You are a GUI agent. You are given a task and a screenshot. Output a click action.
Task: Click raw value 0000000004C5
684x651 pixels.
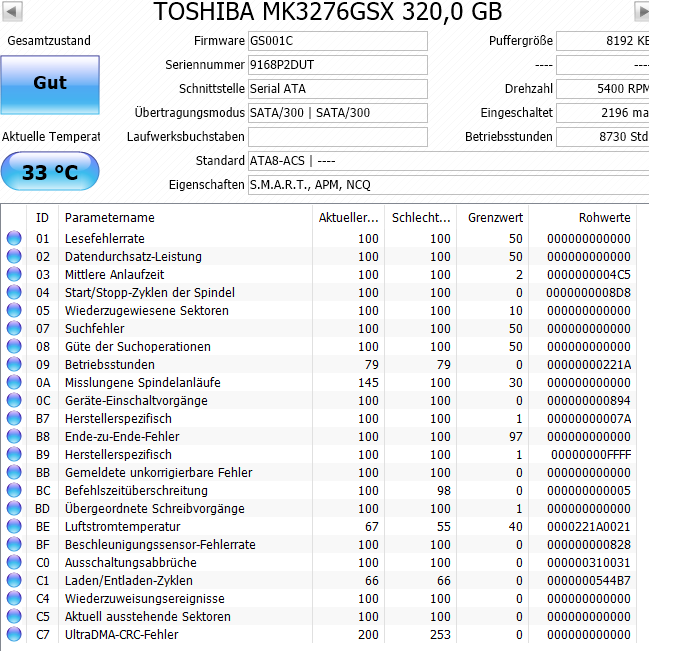(589, 274)
